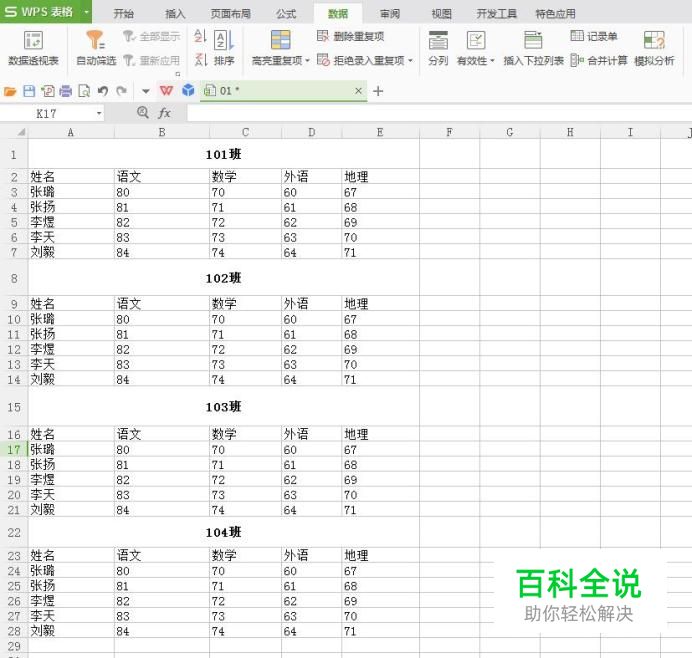Switch to the 页面布局 (Page Layout) tab
Image resolution: width=692 pixels, height=658 pixels.
point(230,14)
